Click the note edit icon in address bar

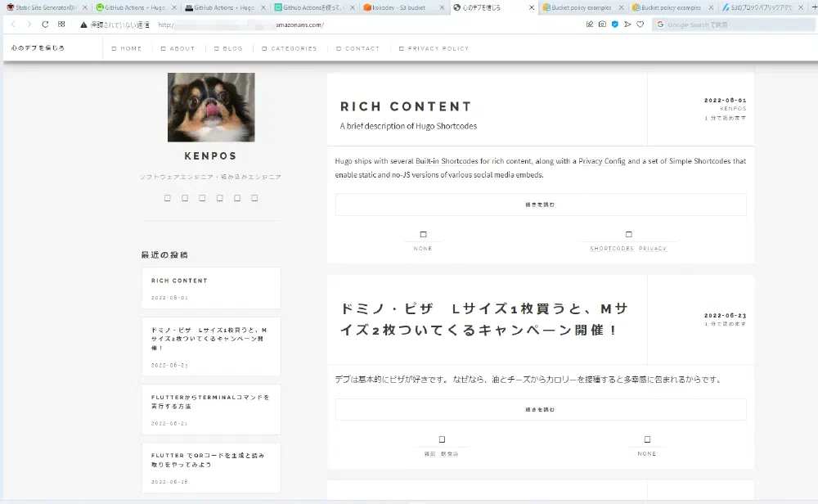point(590,25)
